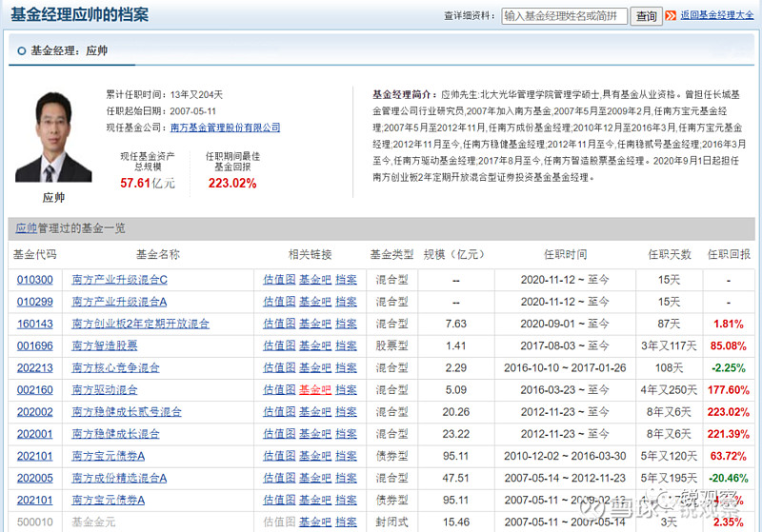Focus the fund manager name search box
762x532 pixels.
(x=564, y=16)
